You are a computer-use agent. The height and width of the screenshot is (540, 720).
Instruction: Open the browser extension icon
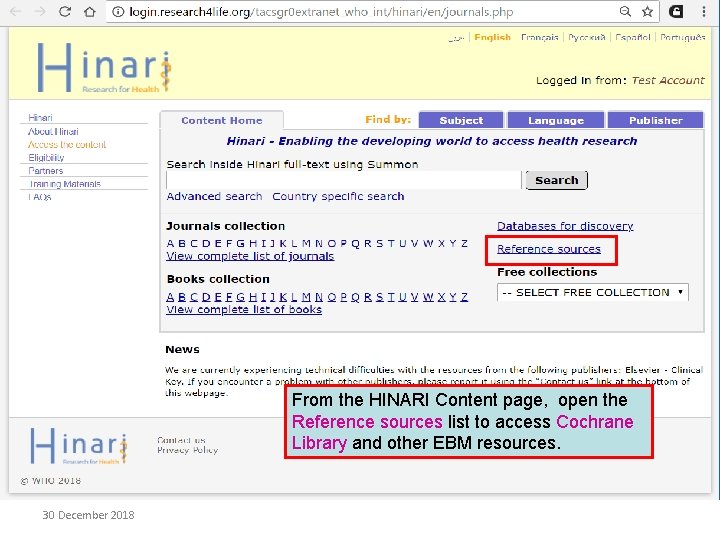click(x=676, y=11)
